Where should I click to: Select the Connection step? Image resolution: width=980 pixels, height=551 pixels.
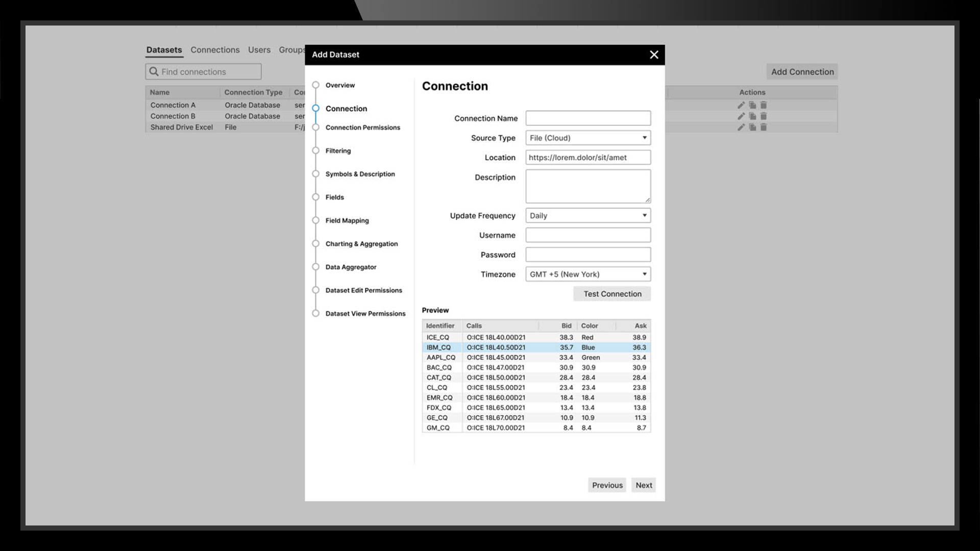(346, 109)
